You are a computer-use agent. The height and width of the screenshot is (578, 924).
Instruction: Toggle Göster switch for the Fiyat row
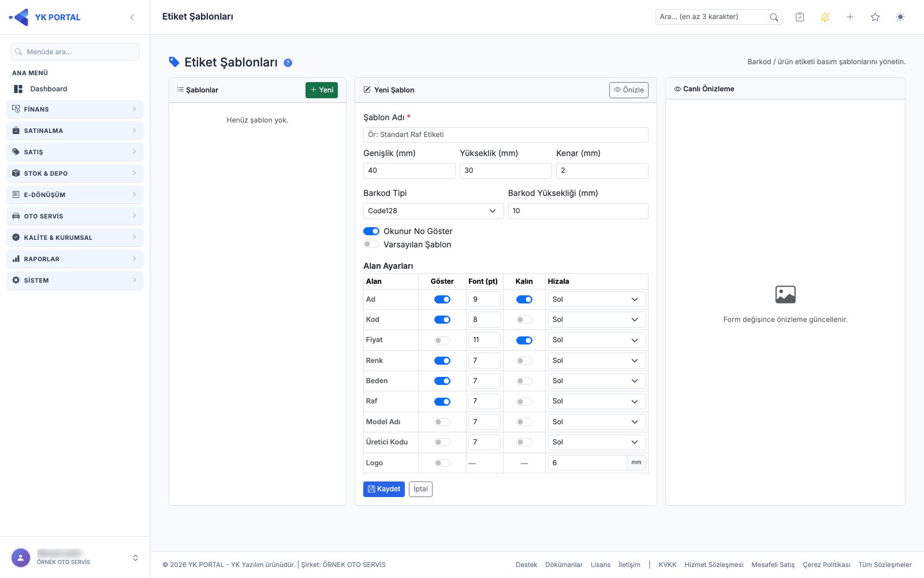(442, 340)
